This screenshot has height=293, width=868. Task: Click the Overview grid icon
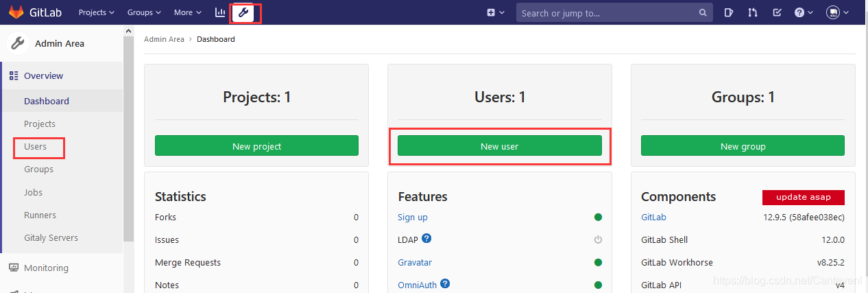[14, 75]
